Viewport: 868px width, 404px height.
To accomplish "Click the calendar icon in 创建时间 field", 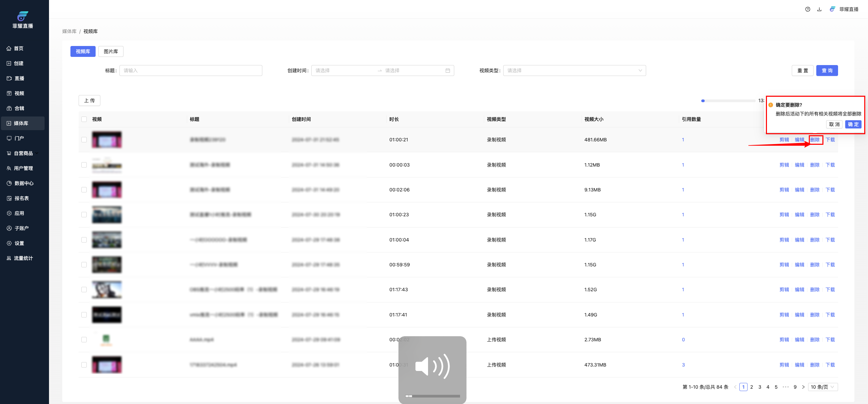I will (448, 71).
